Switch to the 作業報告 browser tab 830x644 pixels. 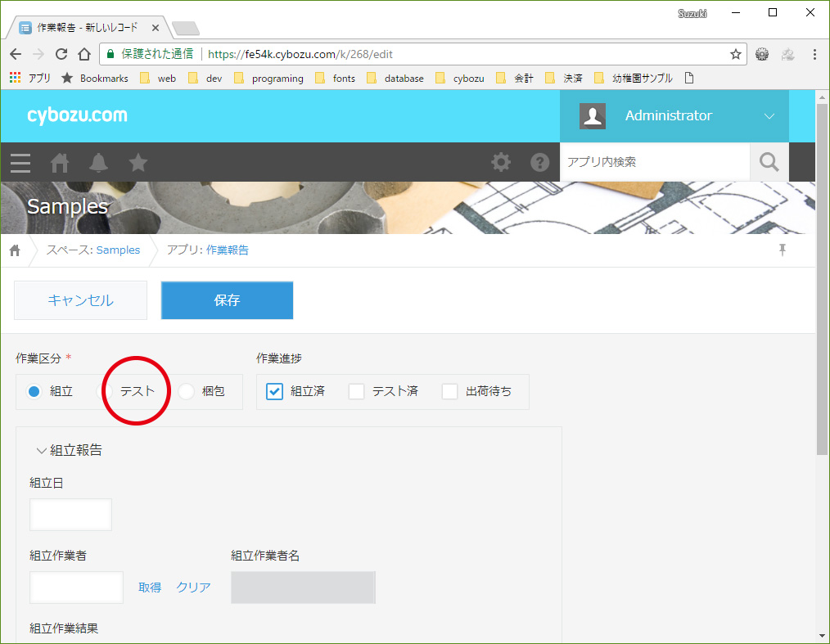point(88,28)
